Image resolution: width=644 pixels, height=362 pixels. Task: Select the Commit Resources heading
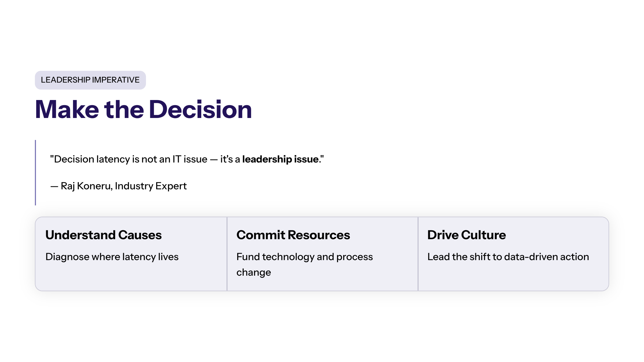pyautogui.click(x=293, y=235)
